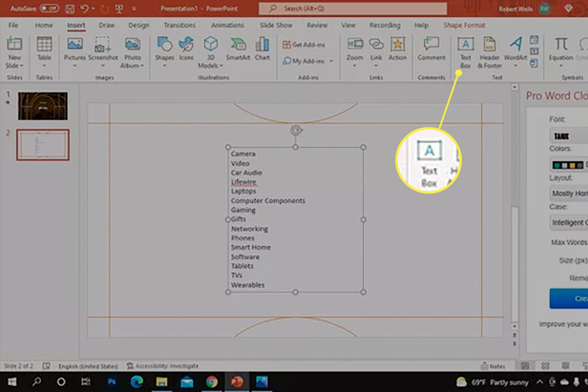The image size is (588, 392).
Task: Open Photoshop from the taskbar
Action: [x=112, y=382]
